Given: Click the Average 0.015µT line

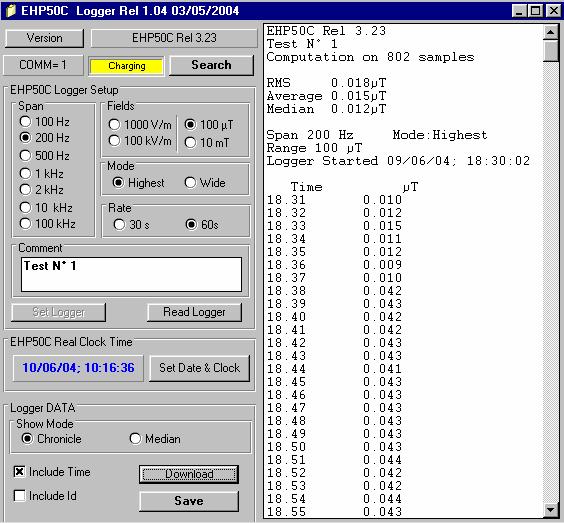Looking at the screenshot, I should point(326,96).
